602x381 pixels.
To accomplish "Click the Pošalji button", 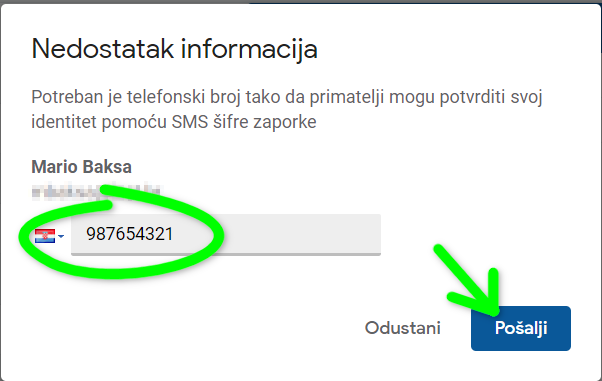I will pyautogui.click(x=521, y=328).
